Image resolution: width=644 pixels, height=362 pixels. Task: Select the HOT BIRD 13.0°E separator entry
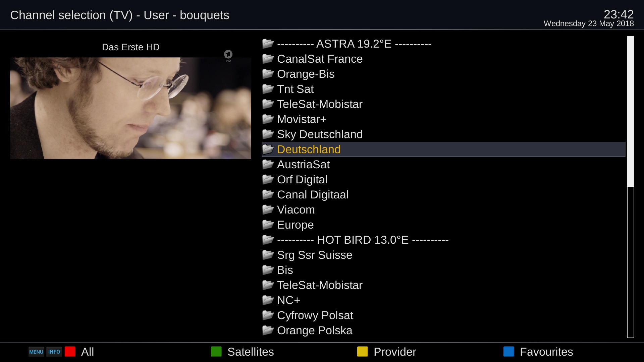coord(443,240)
